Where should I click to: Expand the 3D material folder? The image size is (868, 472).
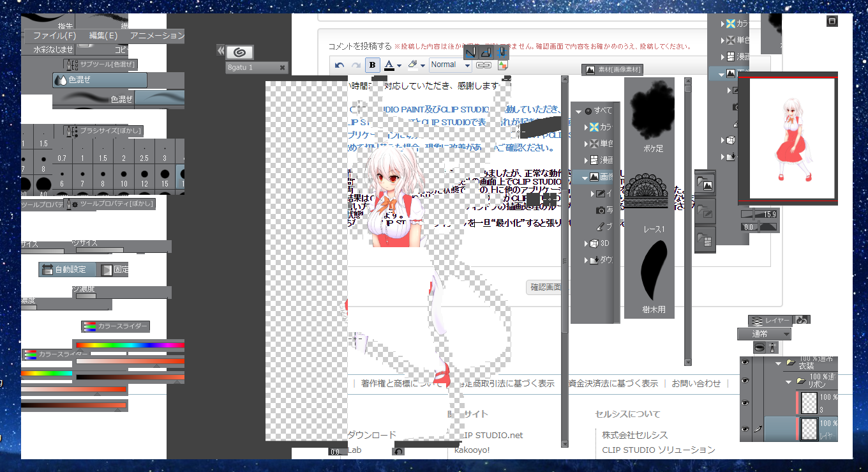[587, 243]
